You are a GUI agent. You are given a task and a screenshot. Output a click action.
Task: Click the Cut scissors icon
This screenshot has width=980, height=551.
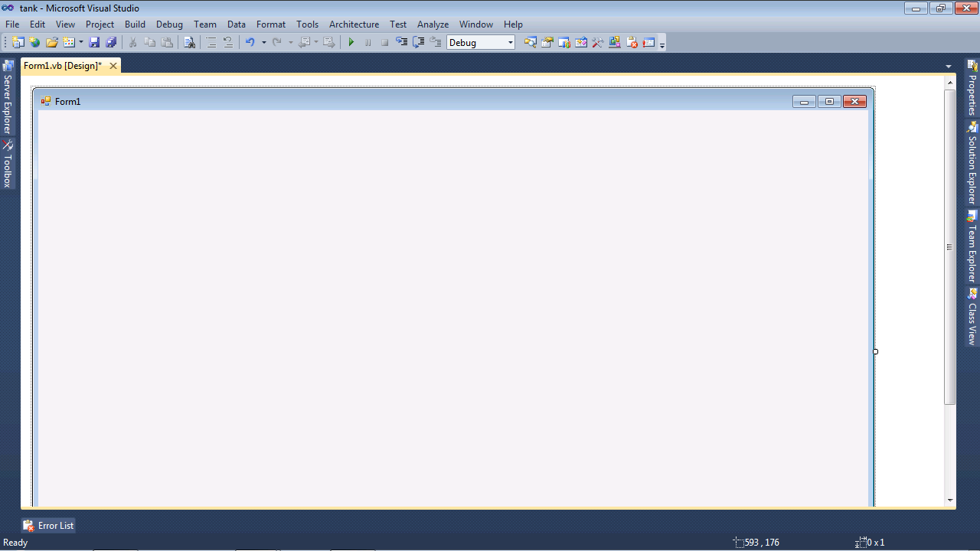(133, 43)
